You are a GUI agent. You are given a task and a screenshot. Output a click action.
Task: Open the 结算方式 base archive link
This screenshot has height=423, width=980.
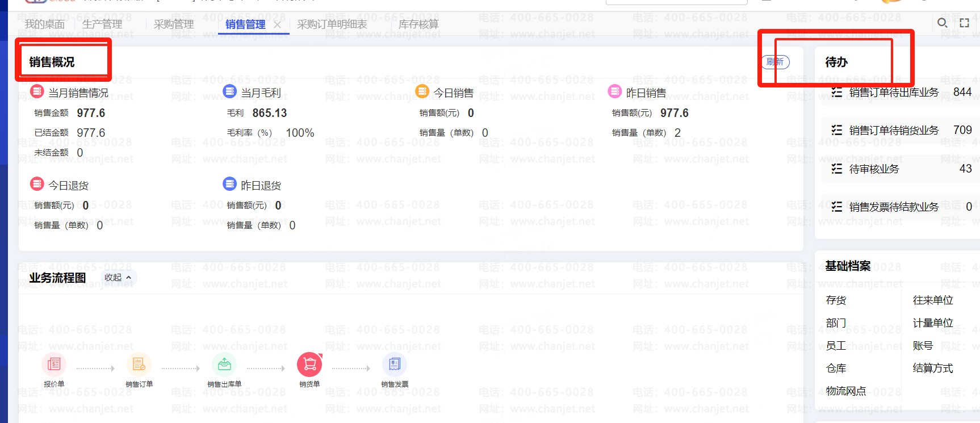[x=933, y=368]
